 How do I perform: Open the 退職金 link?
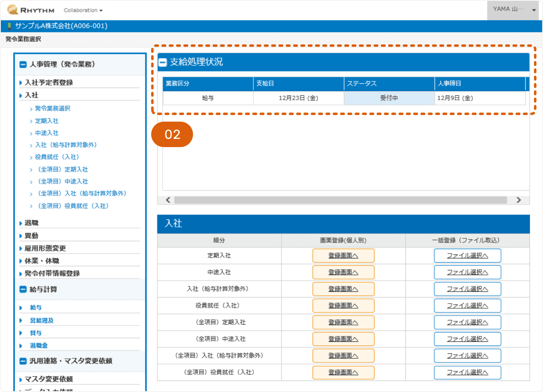point(39,346)
